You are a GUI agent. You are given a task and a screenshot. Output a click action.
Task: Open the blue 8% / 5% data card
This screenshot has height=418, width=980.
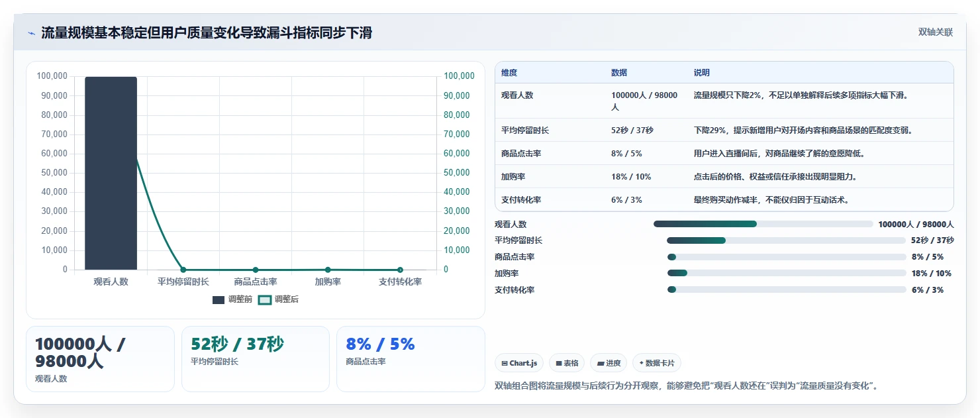pos(411,359)
